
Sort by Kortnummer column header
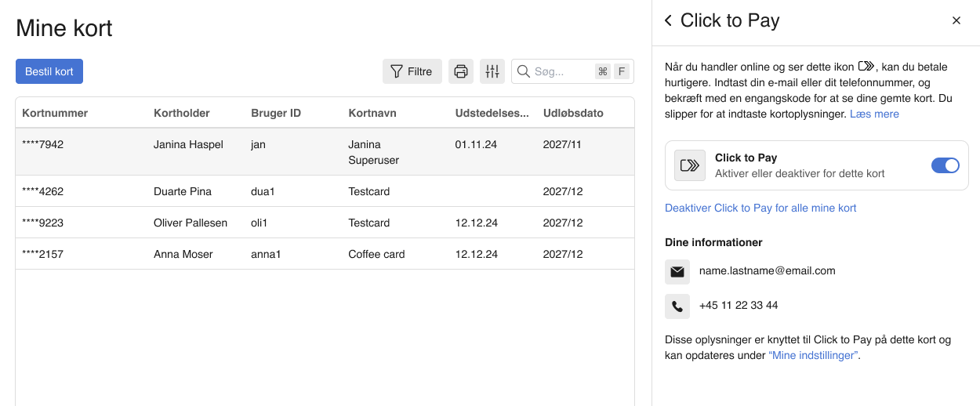[55, 113]
